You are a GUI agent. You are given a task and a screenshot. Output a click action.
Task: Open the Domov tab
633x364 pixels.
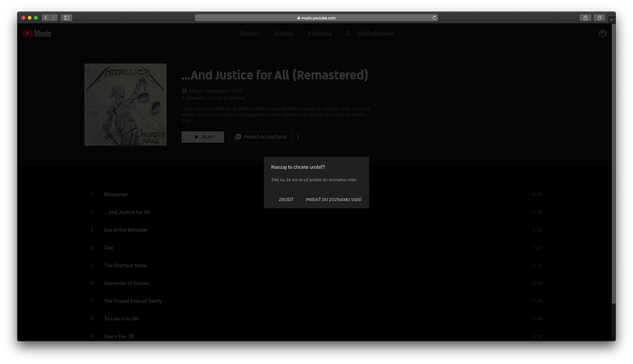point(250,34)
